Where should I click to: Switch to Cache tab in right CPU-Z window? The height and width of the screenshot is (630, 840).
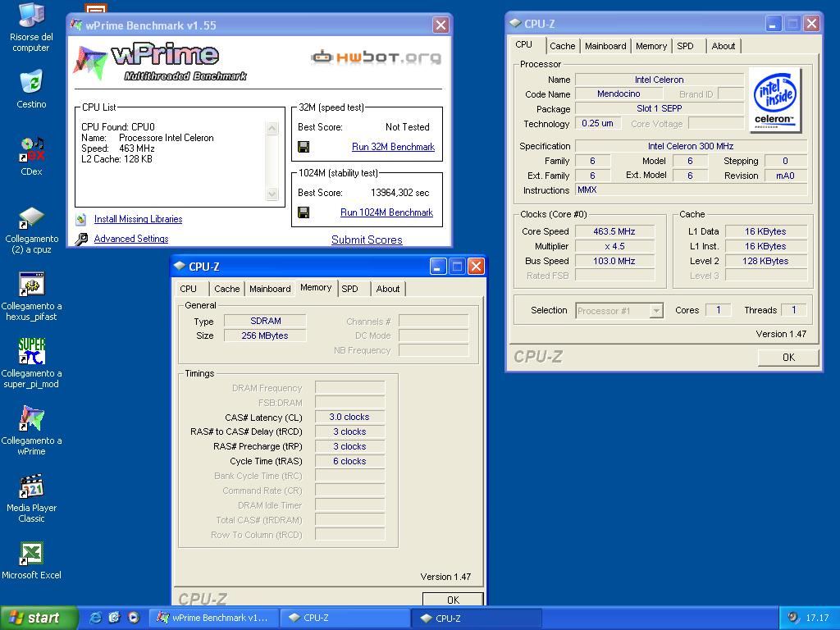[563, 46]
